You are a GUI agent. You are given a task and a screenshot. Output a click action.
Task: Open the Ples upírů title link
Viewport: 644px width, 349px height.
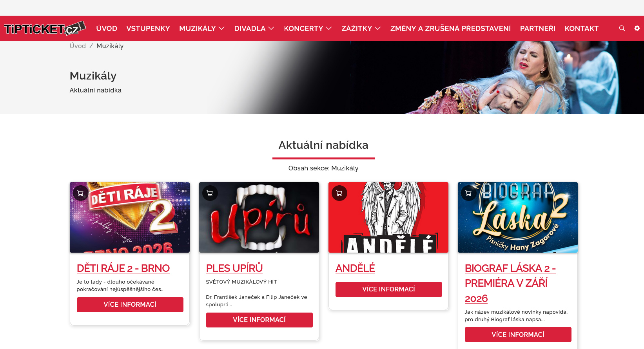pyautogui.click(x=234, y=268)
